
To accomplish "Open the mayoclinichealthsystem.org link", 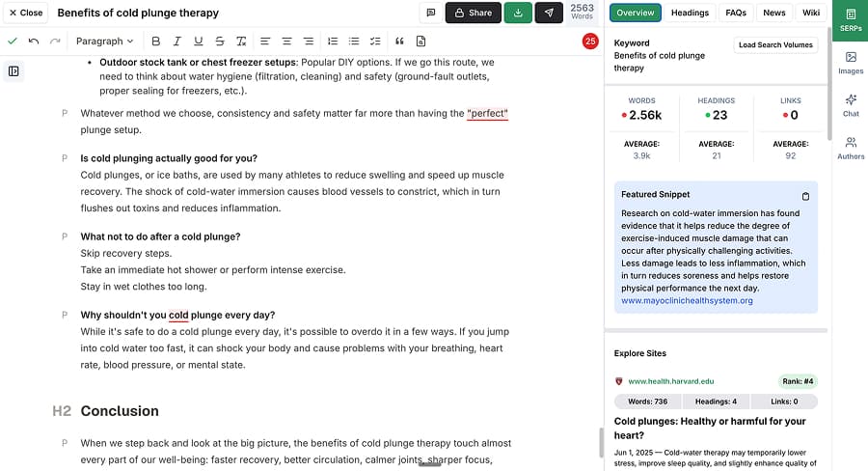I will (687, 300).
